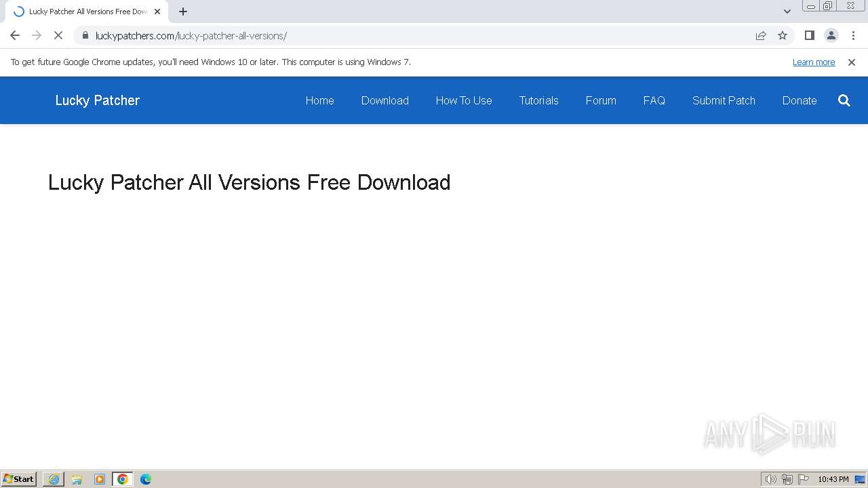
Task: Dismiss the Chrome update notice
Action: click(852, 62)
